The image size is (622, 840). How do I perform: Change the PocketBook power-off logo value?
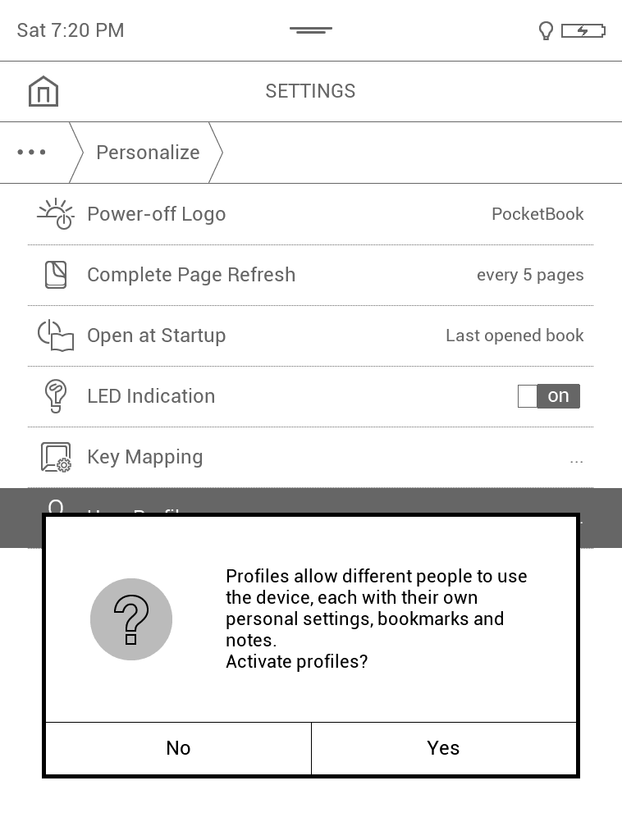point(537,214)
